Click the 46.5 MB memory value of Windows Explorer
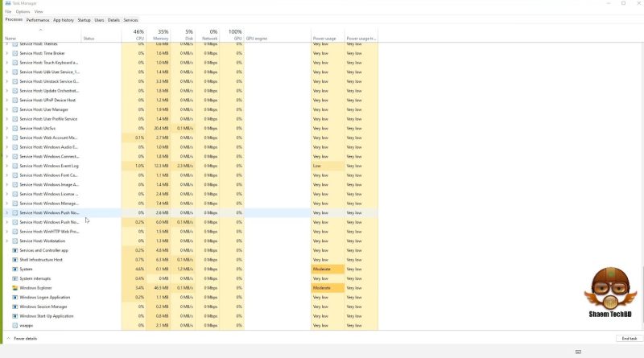Screen dimensions: 644x358 (x=163, y=288)
